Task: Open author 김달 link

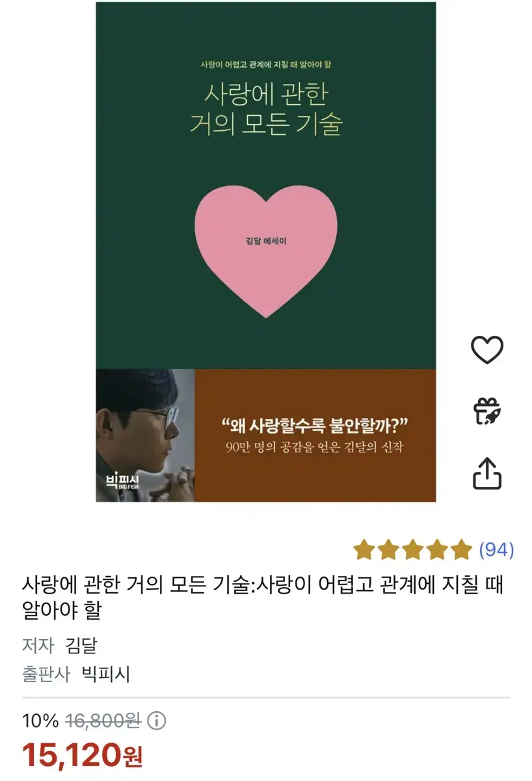Action: point(81,645)
